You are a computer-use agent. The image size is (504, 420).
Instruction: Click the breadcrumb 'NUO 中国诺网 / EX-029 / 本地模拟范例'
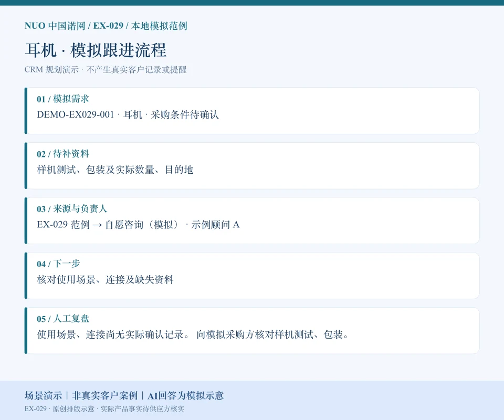click(106, 26)
